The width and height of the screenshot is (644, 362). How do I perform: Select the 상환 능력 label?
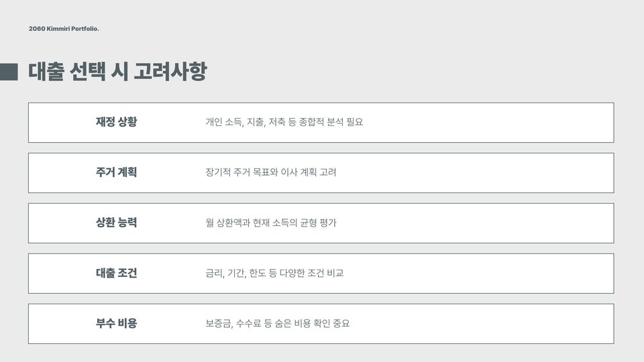116,223
